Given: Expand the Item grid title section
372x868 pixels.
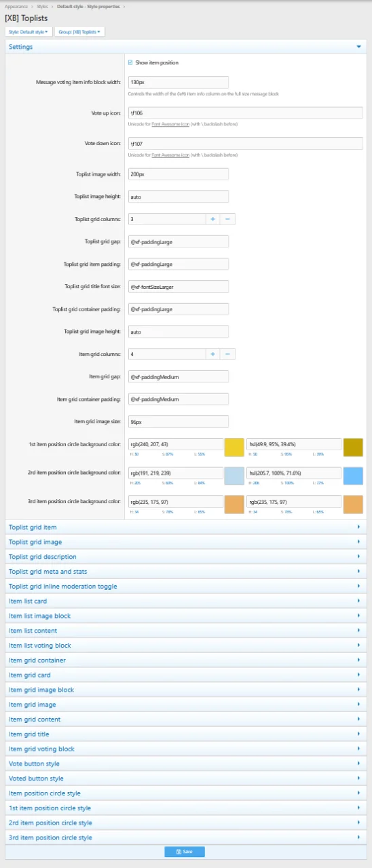Looking at the screenshot, I should tap(186, 734).
